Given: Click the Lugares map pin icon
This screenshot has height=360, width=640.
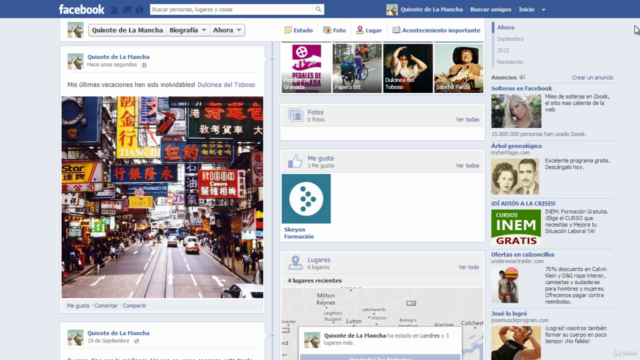Looking at the screenshot, I should [295, 263].
